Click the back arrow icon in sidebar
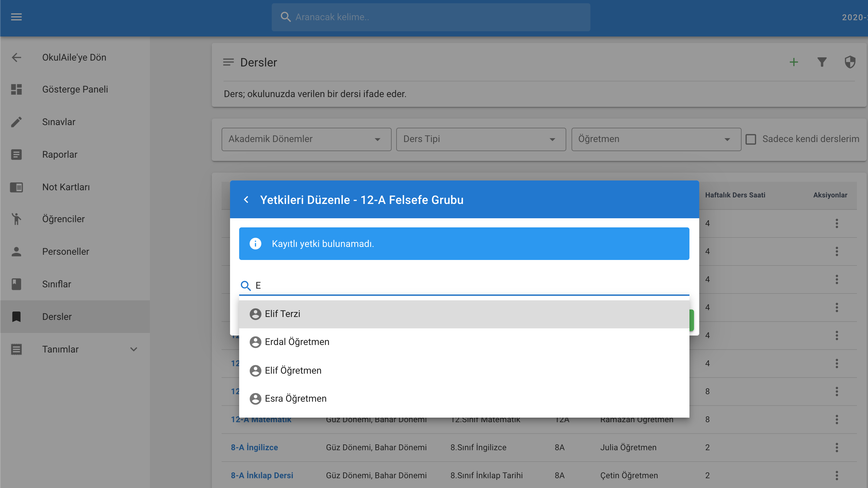This screenshot has height=488, width=868. point(16,57)
